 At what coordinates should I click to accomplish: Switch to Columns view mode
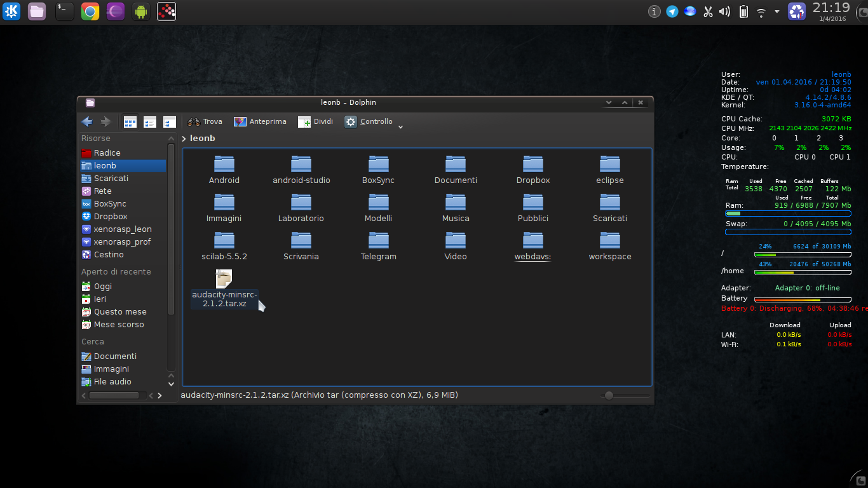point(170,122)
